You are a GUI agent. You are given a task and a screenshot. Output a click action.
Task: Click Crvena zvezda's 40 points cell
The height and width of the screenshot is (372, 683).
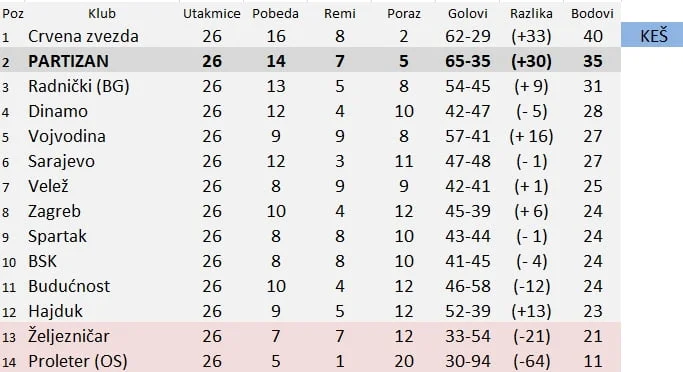pyautogui.click(x=593, y=36)
